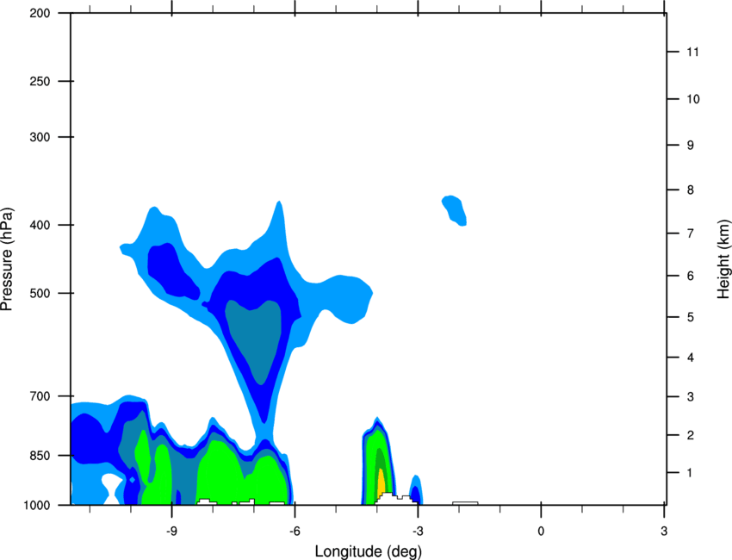Click pressure tick label 200
The width and height of the screenshot is (732, 560).
tap(40, 13)
